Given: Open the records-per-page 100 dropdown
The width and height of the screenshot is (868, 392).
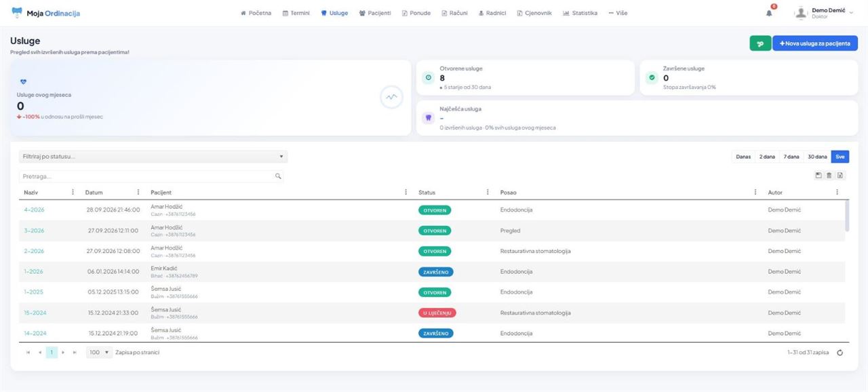Looking at the screenshot, I should (99, 353).
